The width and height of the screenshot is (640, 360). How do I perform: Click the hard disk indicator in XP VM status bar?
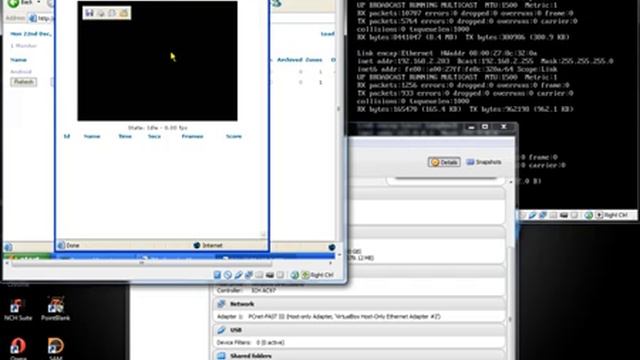tap(217, 275)
